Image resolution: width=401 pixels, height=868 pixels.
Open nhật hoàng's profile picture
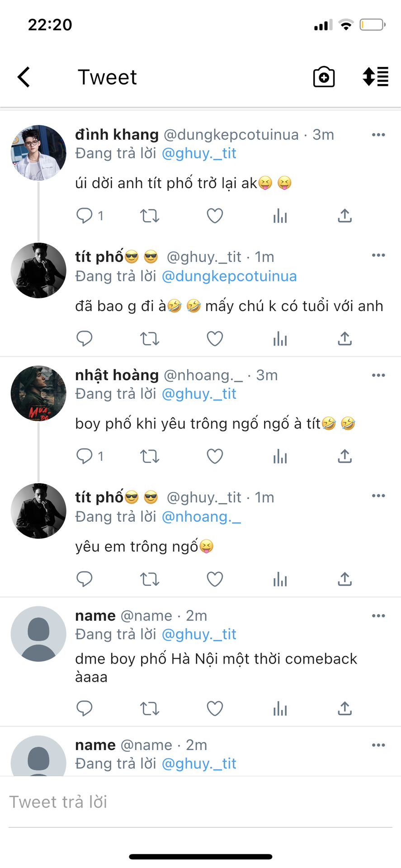(x=38, y=393)
